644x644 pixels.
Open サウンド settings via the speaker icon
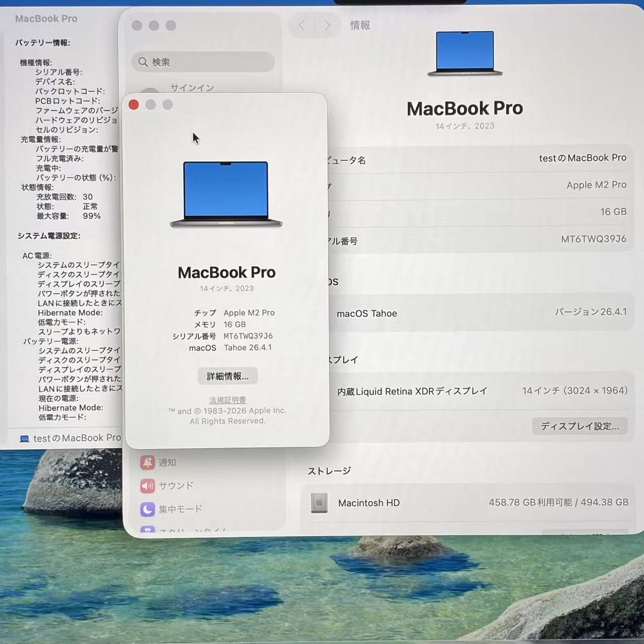tap(147, 486)
